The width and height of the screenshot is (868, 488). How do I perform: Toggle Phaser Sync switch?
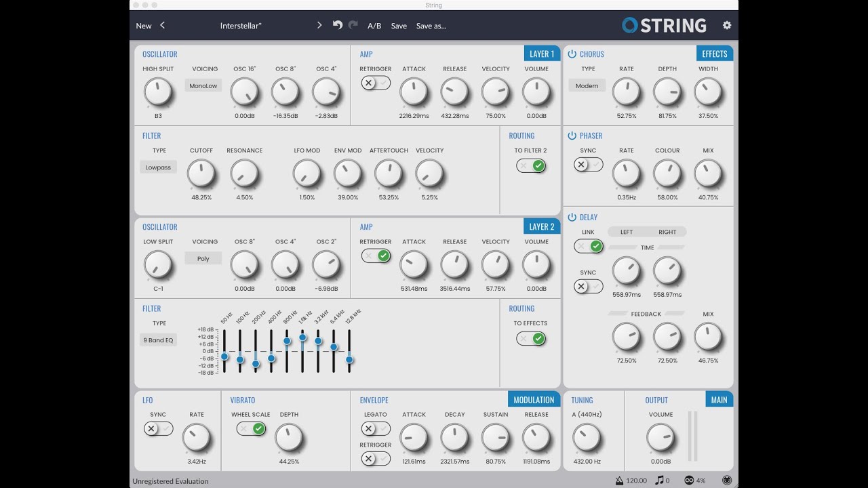588,165
